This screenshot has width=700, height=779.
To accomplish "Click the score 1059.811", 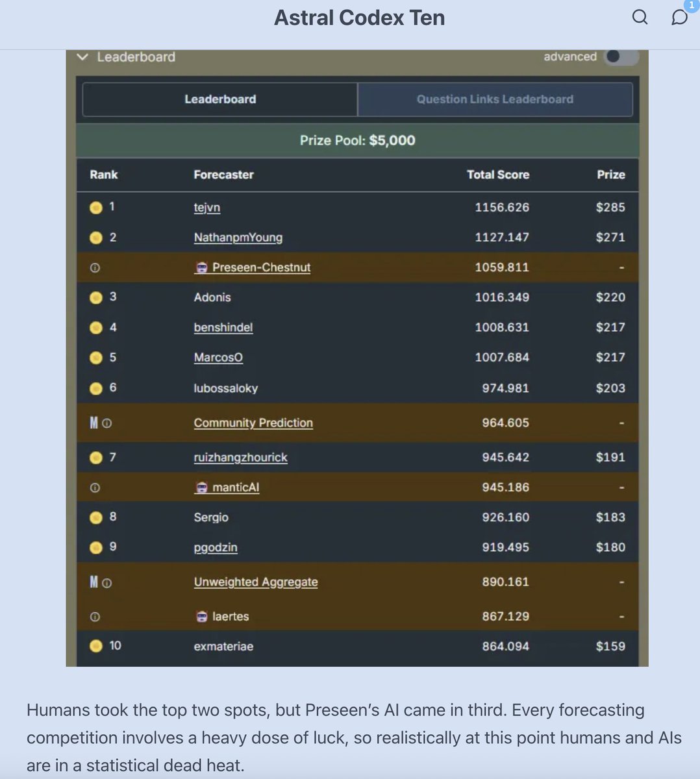I will tap(502, 267).
